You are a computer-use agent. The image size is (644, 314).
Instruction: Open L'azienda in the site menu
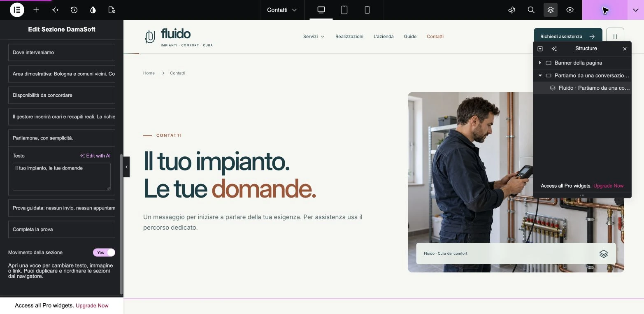coord(384,37)
